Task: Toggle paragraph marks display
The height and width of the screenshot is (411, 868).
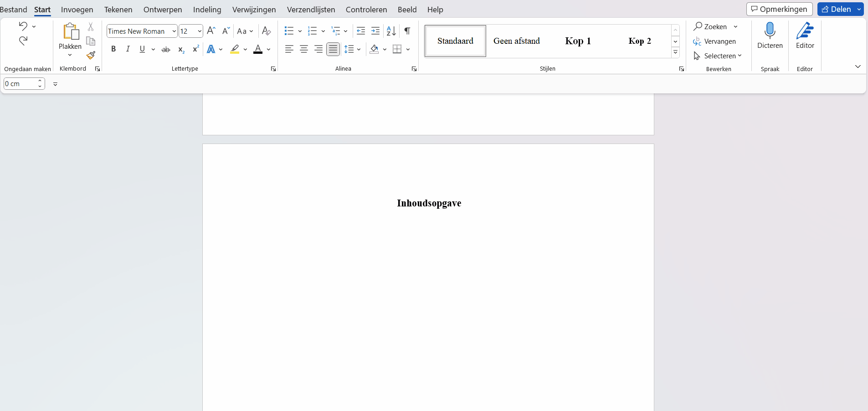Action: (407, 31)
